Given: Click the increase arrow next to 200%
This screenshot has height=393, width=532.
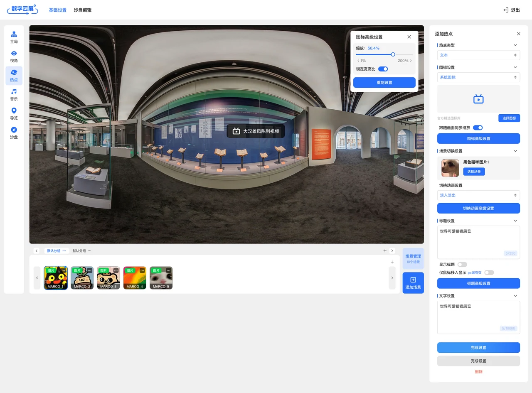Looking at the screenshot, I should tap(411, 61).
